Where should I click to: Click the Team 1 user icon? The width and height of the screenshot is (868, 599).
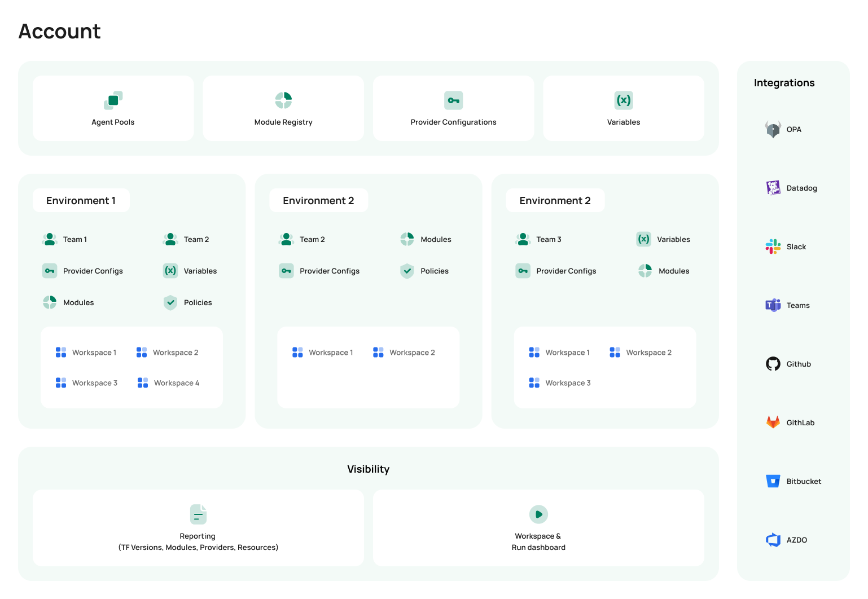(50, 239)
